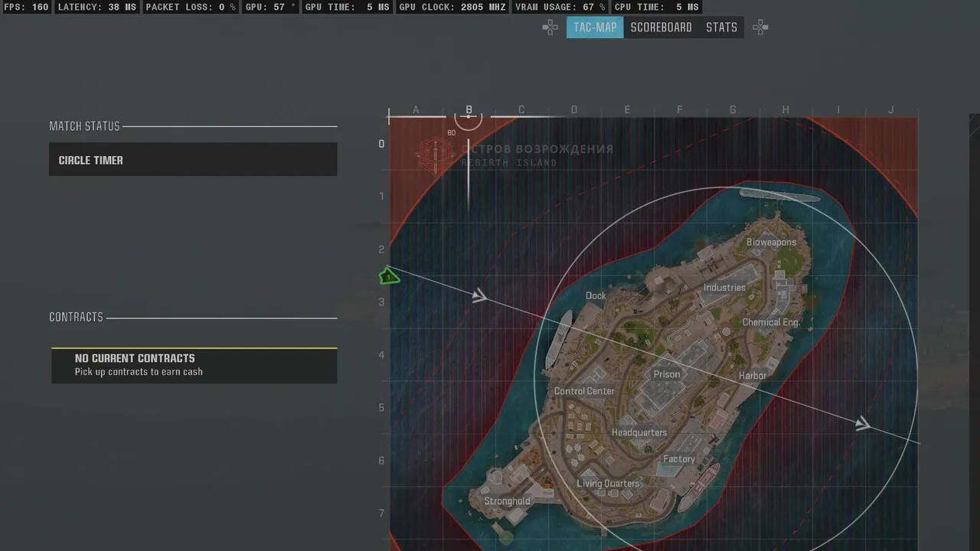Click grid column label G
The width and height of the screenshot is (980, 551).
point(733,109)
